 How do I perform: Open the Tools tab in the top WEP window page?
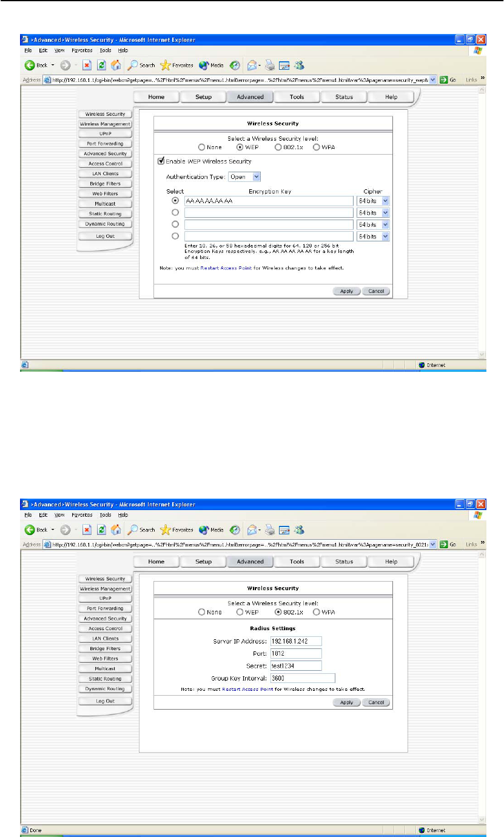(297, 97)
